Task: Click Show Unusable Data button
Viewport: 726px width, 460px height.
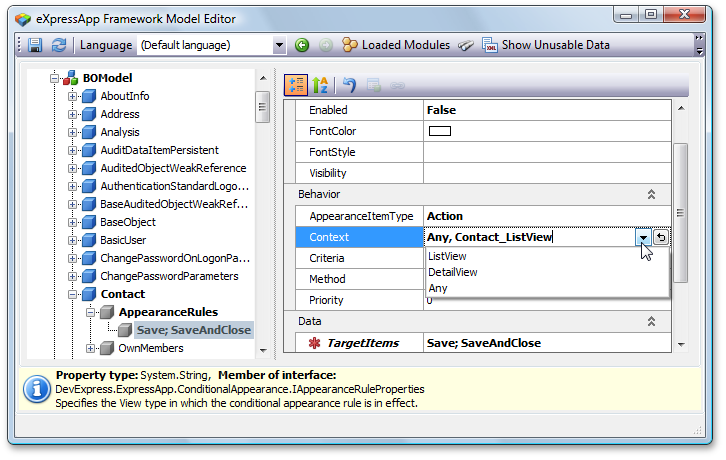Action: [546, 45]
